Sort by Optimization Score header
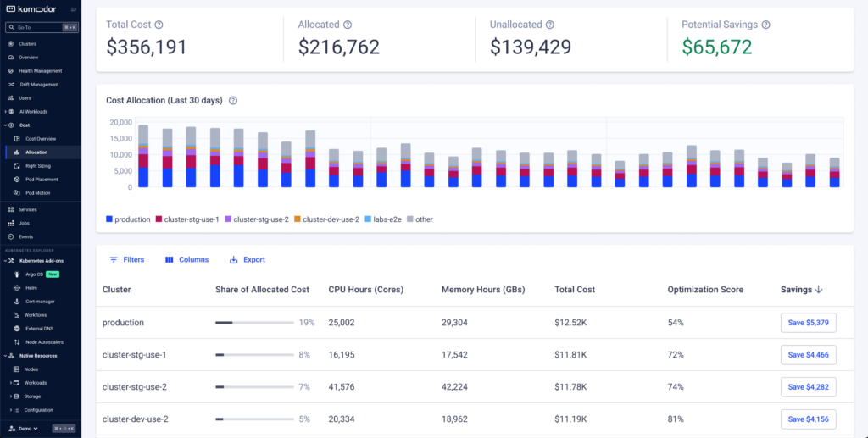This screenshot has width=868, height=438. 705,289
